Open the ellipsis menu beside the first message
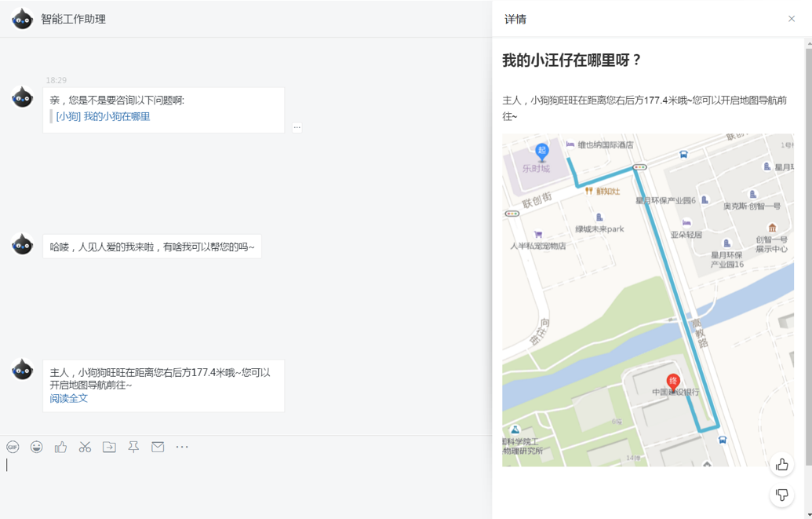The width and height of the screenshot is (812, 519). coord(297,127)
